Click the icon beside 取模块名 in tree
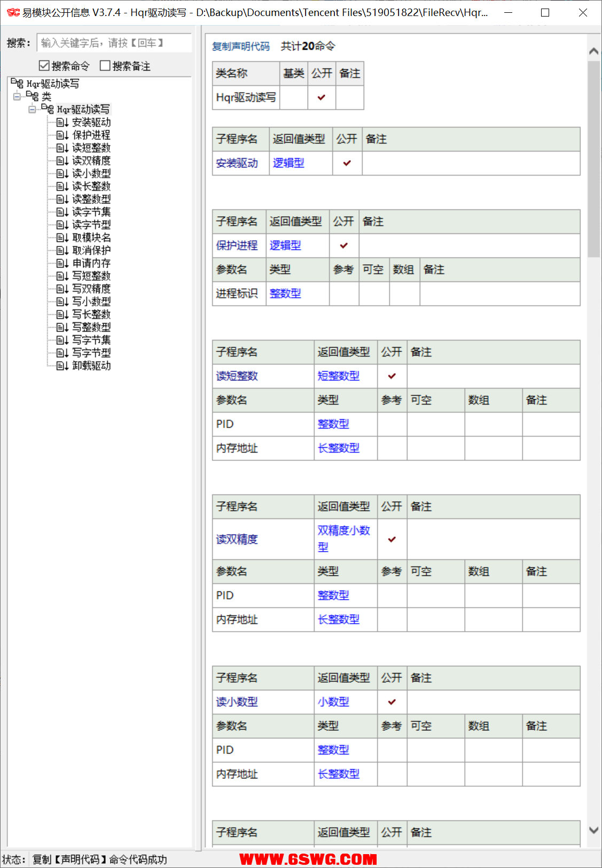Screen dimensions: 602x868 pyautogui.click(x=62, y=238)
